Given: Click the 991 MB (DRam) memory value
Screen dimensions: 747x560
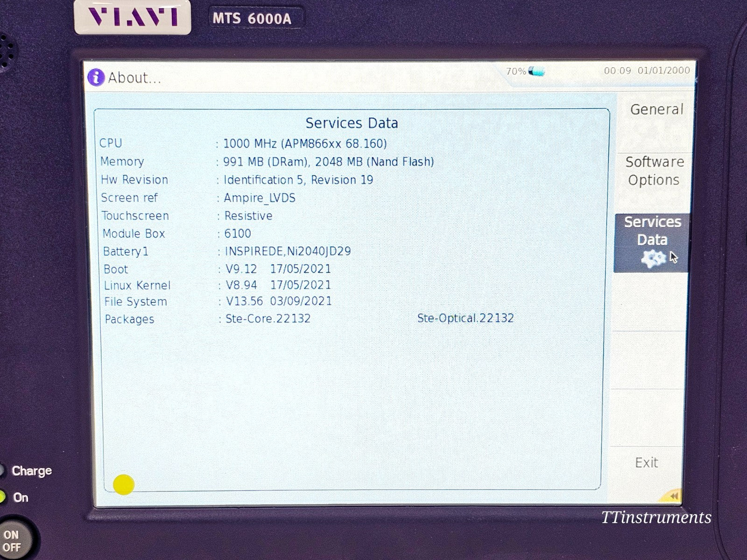Looking at the screenshot, I should pos(266,162).
